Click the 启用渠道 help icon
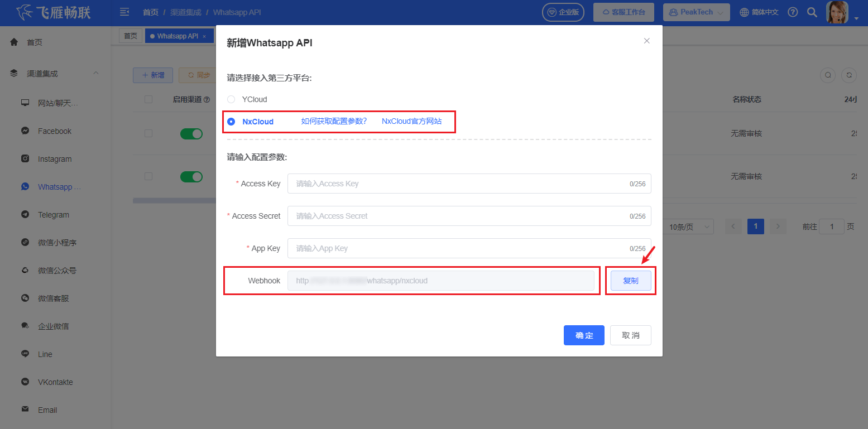This screenshot has height=429, width=868. click(207, 100)
